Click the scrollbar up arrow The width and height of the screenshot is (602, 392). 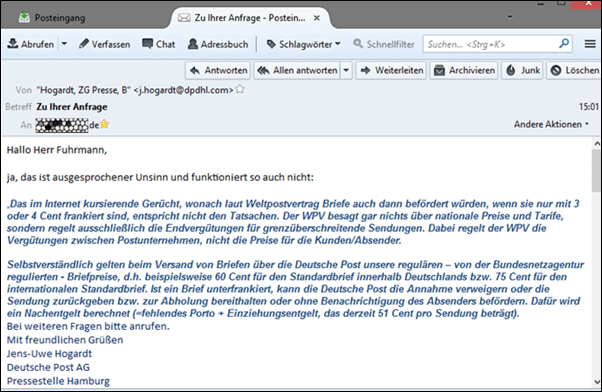[x=597, y=144]
